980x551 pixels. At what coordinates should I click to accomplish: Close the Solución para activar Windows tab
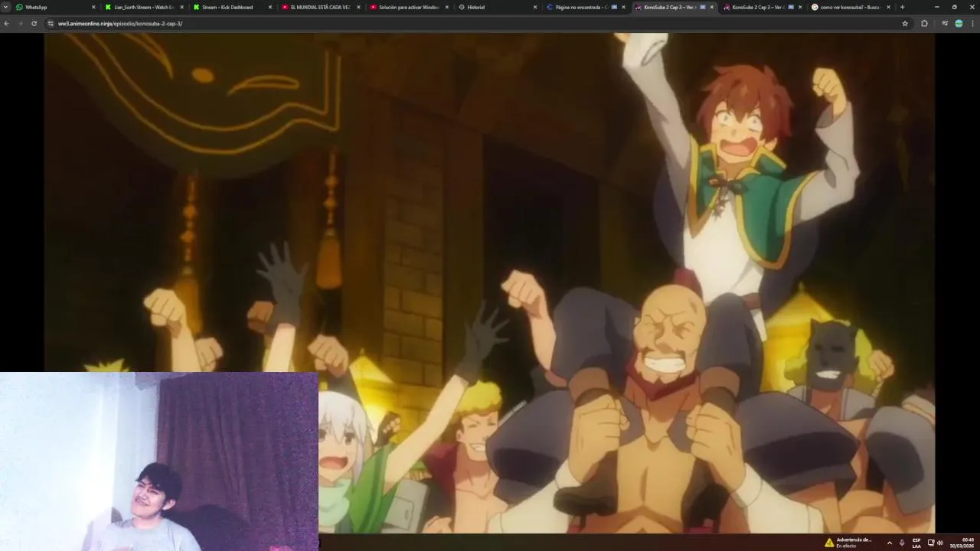(x=446, y=7)
